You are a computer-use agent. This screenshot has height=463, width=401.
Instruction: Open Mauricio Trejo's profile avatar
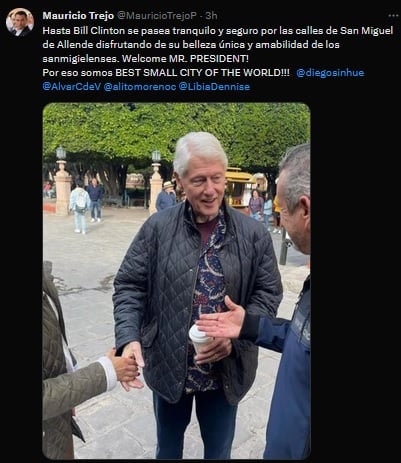click(20, 22)
